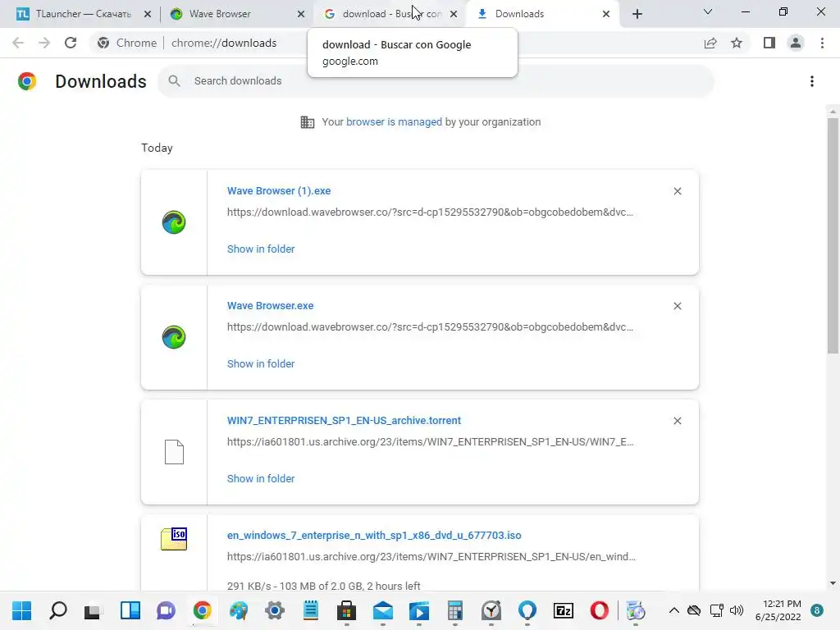
Task: Open Downloads page more actions menu
Action: 812,81
